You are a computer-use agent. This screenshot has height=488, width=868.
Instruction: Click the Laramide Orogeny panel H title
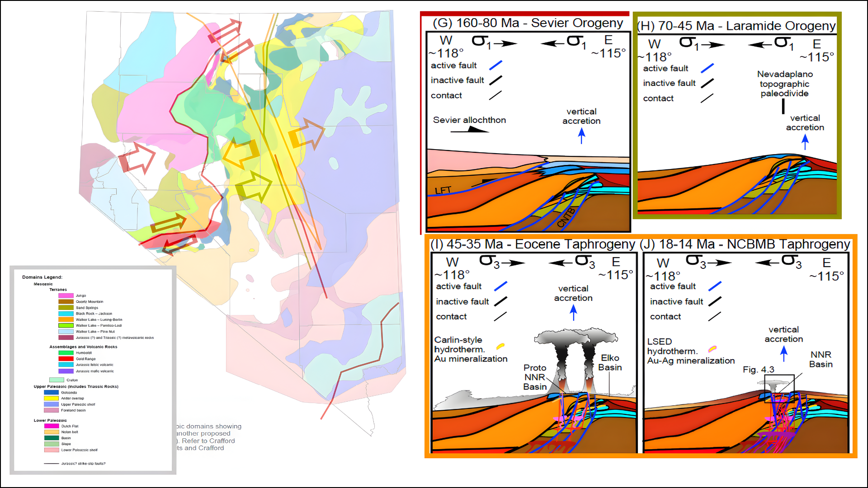click(736, 26)
